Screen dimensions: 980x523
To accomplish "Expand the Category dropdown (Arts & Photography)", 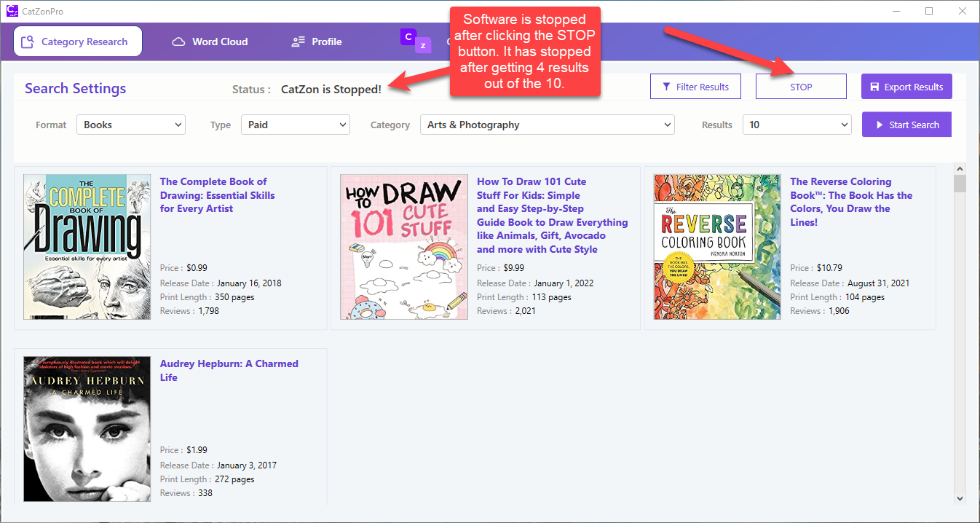I will 547,125.
